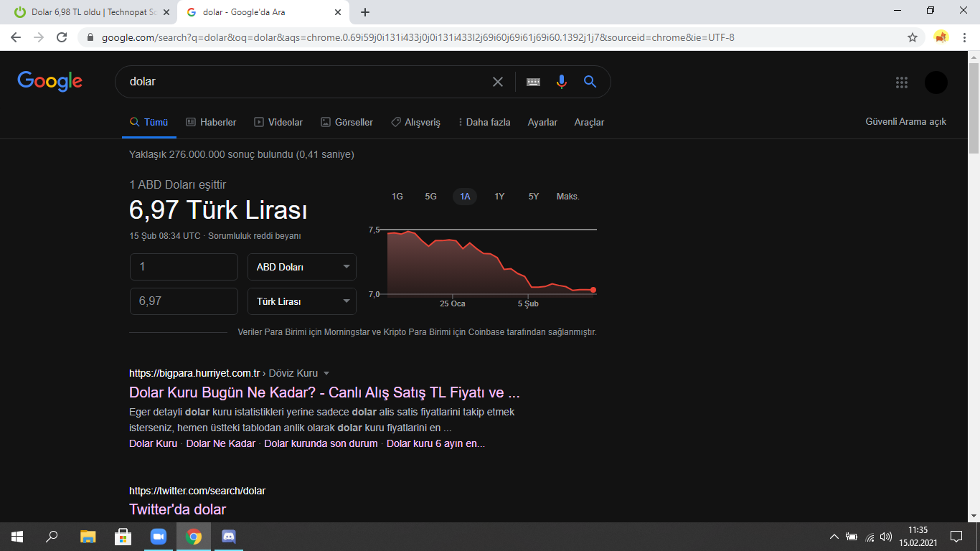Switch to Videolar results
The height and width of the screenshot is (551, 980).
click(x=278, y=123)
